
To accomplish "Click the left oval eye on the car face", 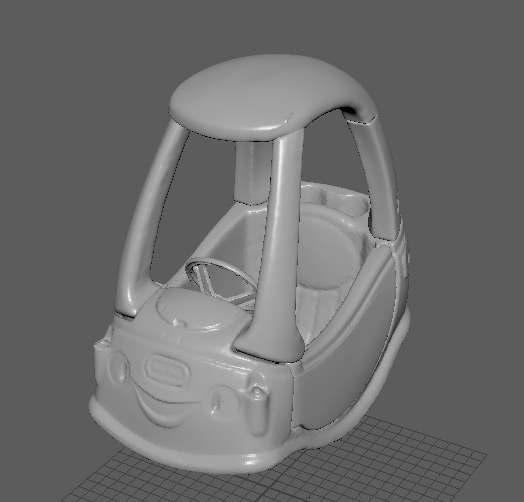I will tap(120, 367).
